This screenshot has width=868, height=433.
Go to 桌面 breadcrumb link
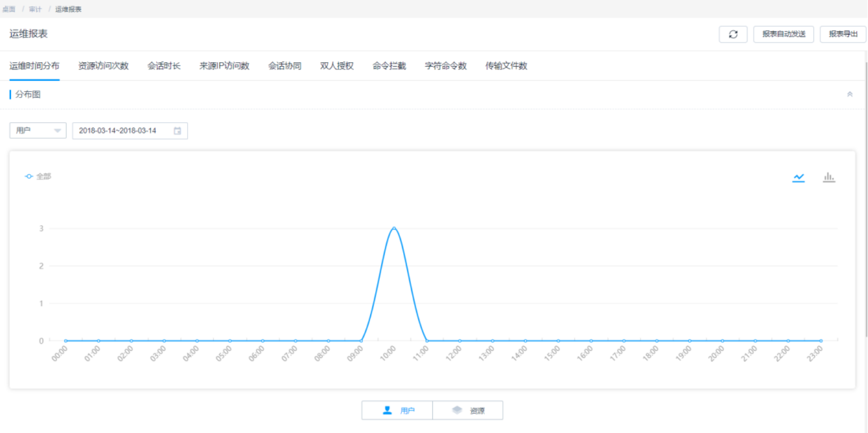coord(9,9)
